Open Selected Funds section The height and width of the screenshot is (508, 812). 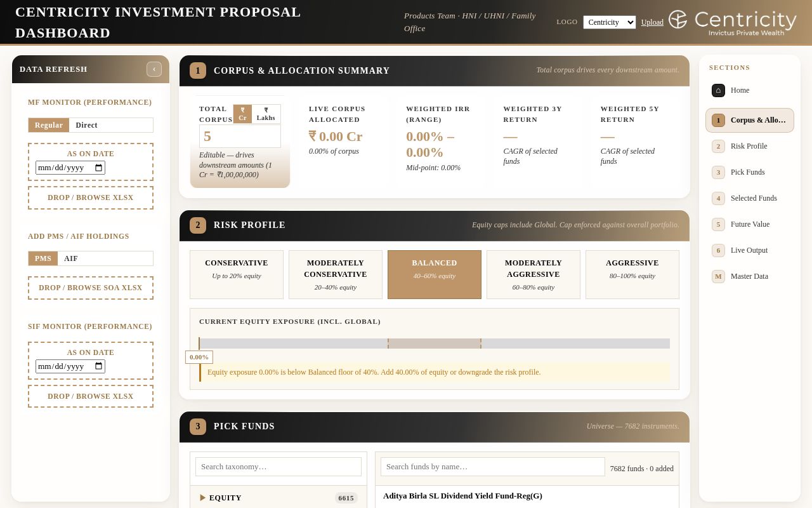coord(750,198)
